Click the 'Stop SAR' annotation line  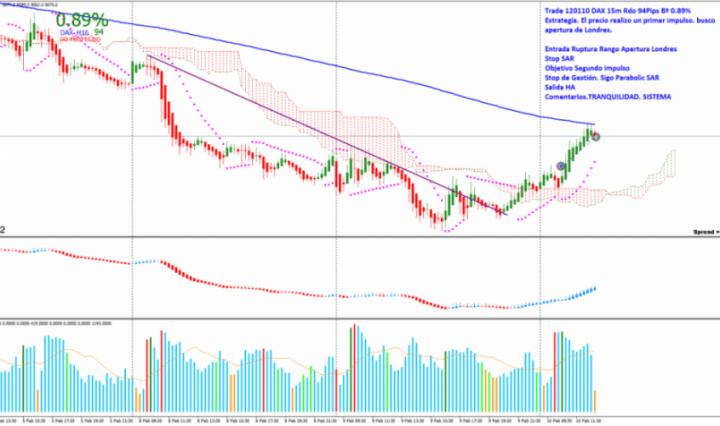[x=561, y=59]
